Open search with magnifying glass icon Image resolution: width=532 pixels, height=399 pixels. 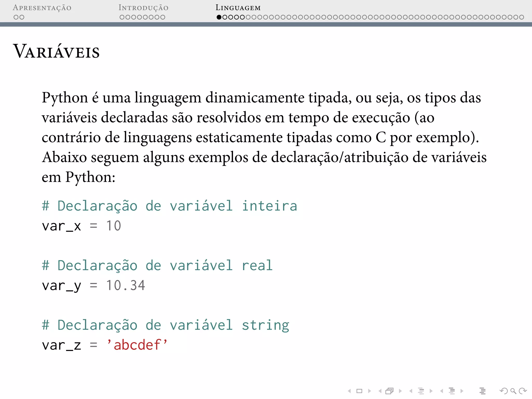click(x=513, y=391)
